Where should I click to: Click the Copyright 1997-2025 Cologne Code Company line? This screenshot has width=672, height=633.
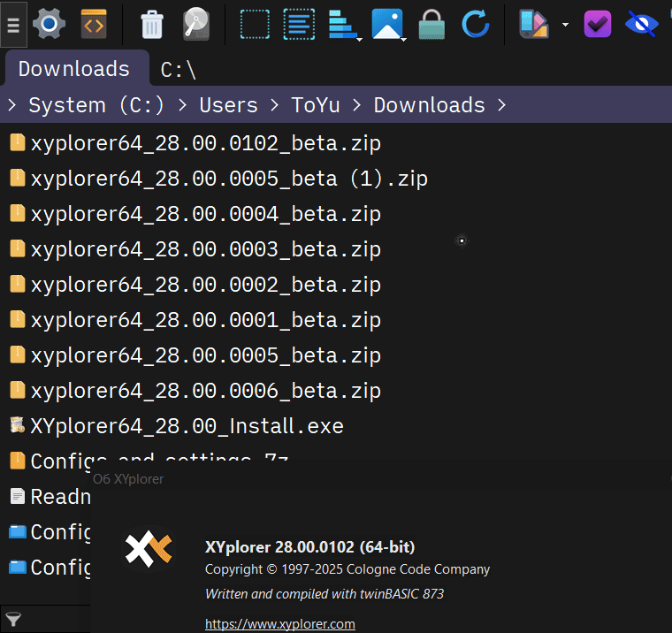(x=347, y=569)
